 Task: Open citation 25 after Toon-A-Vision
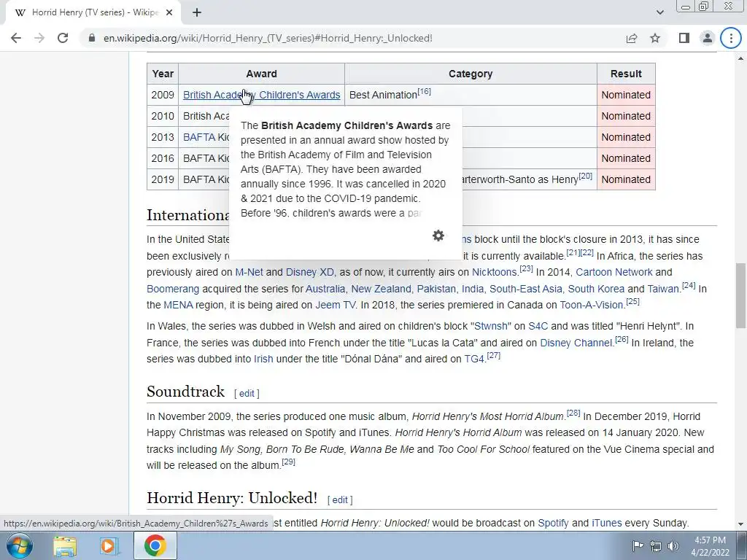[632, 301]
